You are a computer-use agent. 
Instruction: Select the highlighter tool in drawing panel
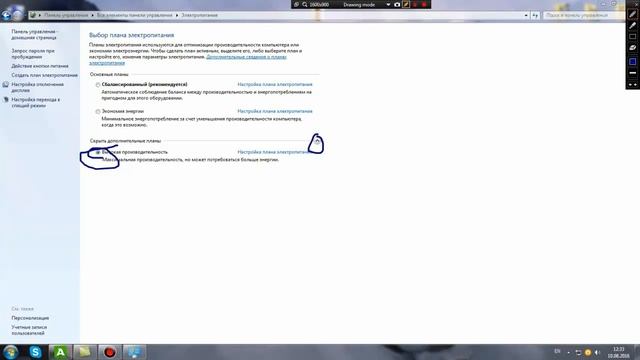633,25
